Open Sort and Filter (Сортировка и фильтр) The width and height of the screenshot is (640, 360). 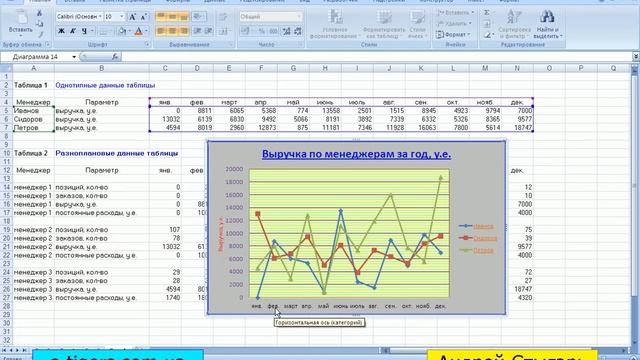click(x=514, y=24)
